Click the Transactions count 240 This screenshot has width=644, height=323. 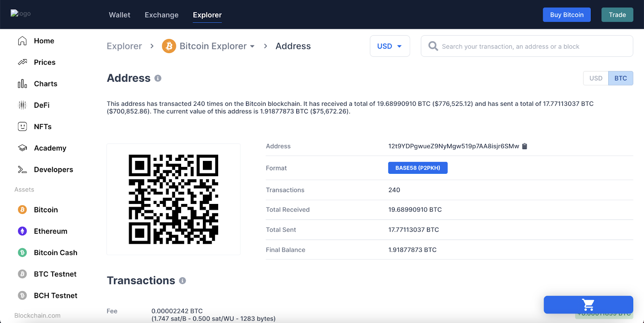(394, 190)
